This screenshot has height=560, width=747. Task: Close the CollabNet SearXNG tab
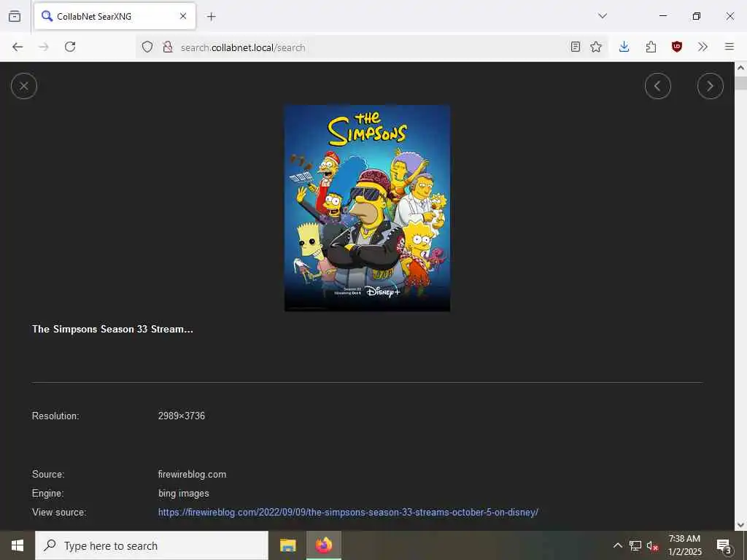click(183, 16)
